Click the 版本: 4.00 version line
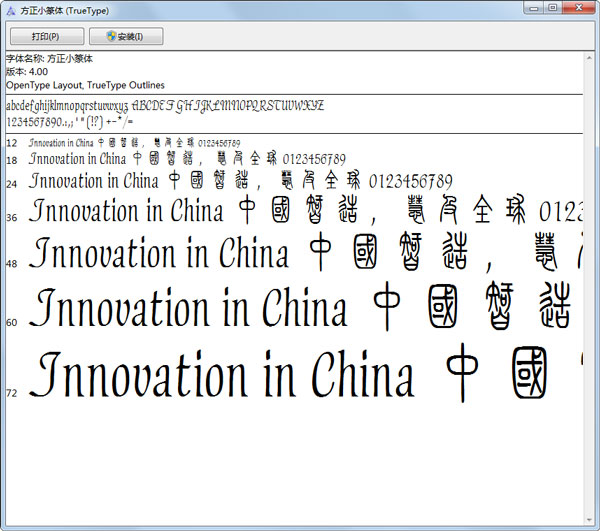Image resolution: width=600 pixels, height=531 pixels. tap(27, 72)
